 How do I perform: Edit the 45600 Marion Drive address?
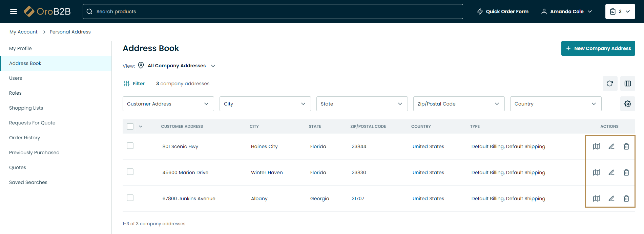(611, 172)
